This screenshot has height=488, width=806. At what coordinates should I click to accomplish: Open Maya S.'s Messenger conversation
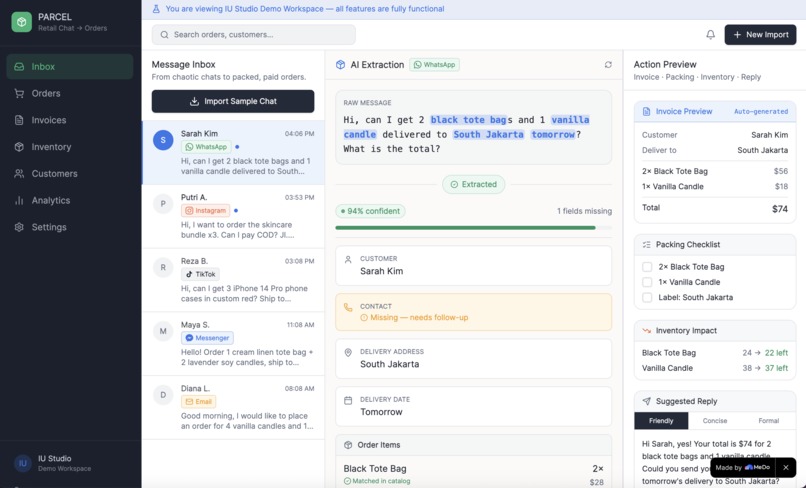tap(233, 344)
